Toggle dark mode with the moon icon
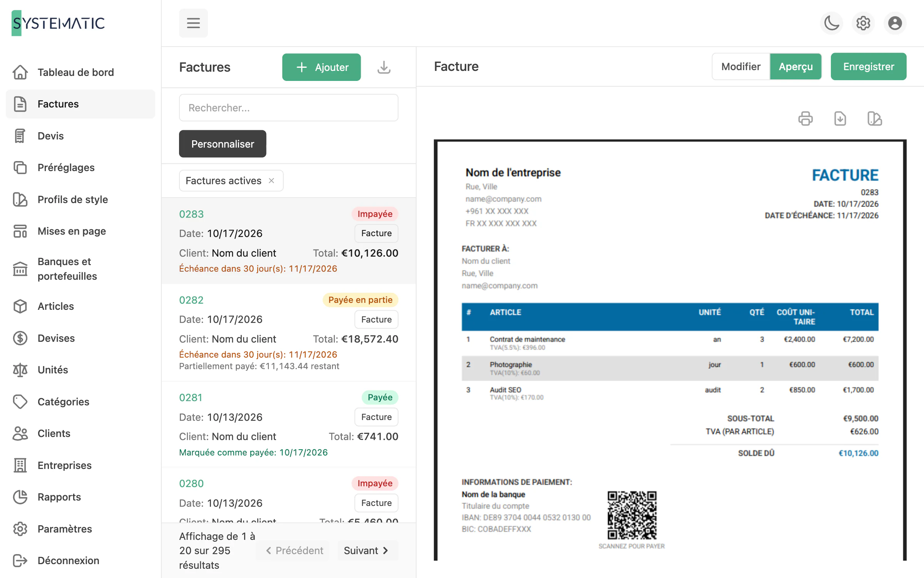Image resolution: width=924 pixels, height=578 pixels. [x=832, y=23]
